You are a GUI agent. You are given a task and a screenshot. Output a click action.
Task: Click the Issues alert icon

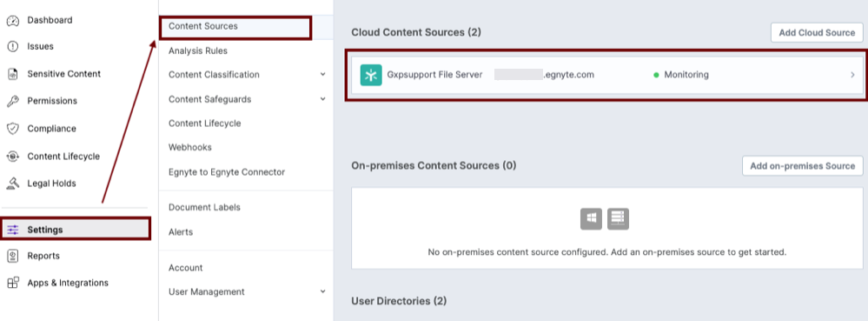(x=13, y=47)
